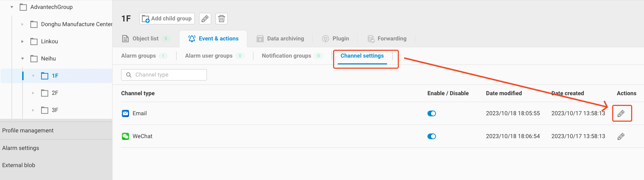Edit the Email channel settings
Image resolution: width=644 pixels, height=180 pixels.
pyautogui.click(x=621, y=113)
